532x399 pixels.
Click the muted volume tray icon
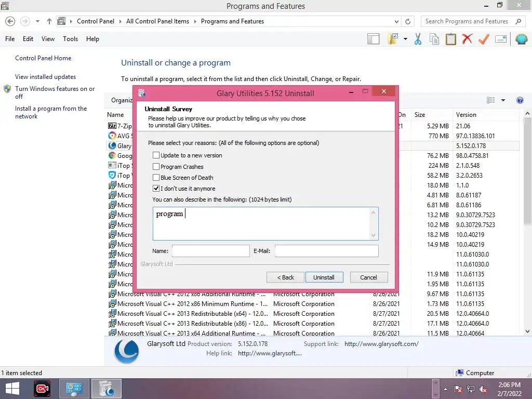483,389
